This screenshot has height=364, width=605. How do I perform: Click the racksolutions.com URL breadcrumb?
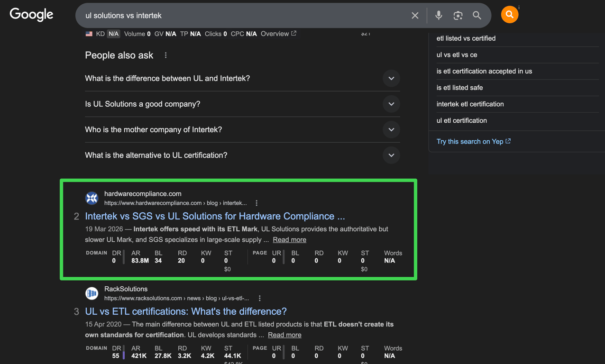(176, 298)
